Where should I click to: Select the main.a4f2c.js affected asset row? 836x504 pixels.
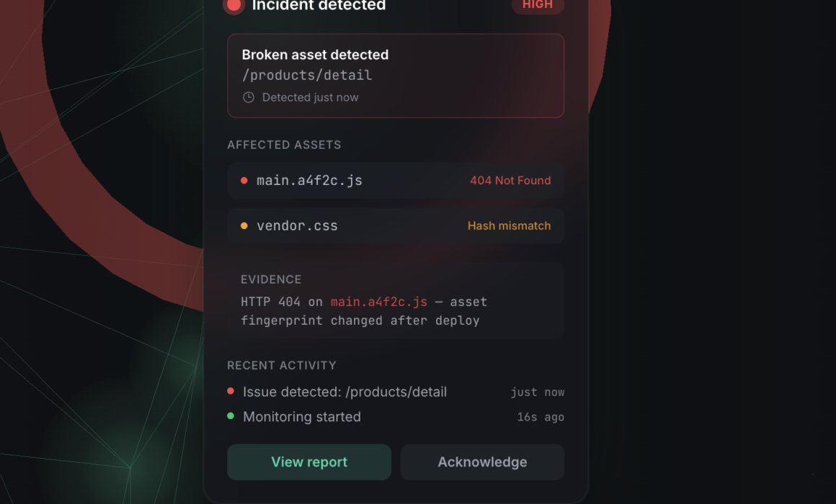(x=396, y=181)
